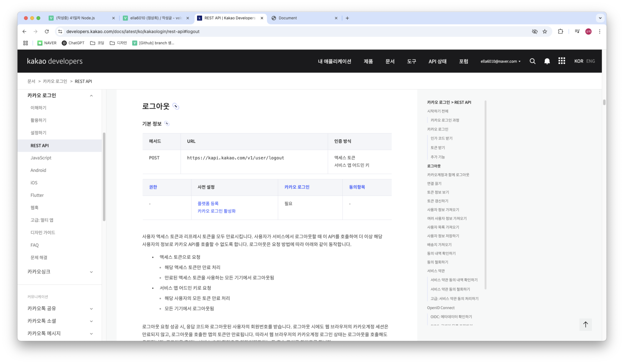The width and height of the screenshot is (624, 364).
Task: Expand the 카카오톡 메시지 sidebar section
Action: click(x=91, y=334)
